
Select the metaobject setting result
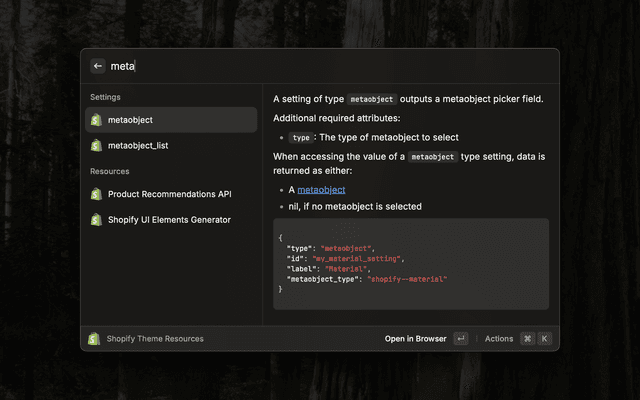170,120
